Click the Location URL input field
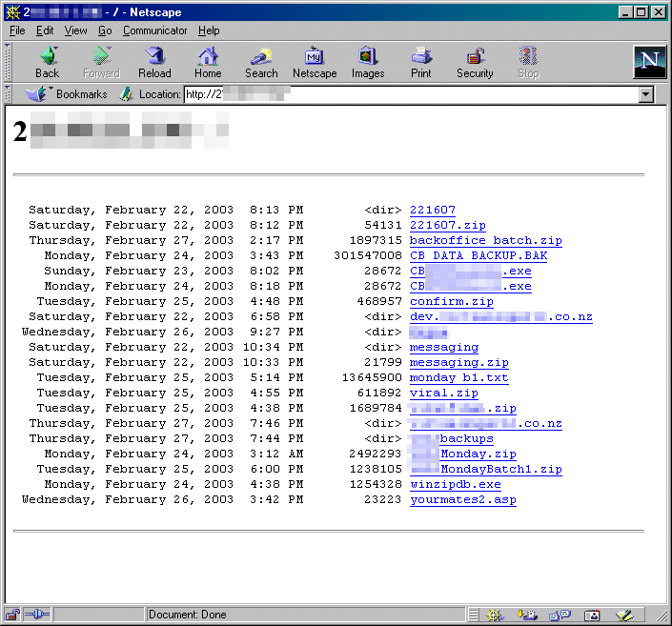The image size is (672, 626). coord(410,94)
